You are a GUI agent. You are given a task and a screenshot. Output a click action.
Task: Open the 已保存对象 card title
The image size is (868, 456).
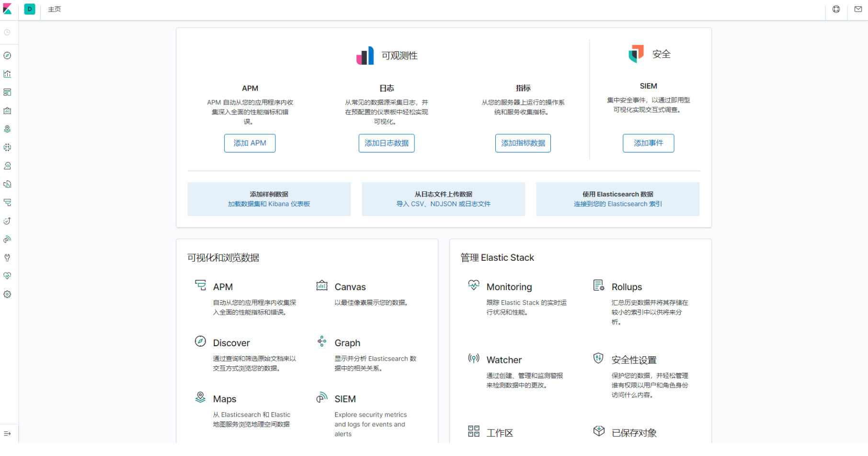coord(634,433)
